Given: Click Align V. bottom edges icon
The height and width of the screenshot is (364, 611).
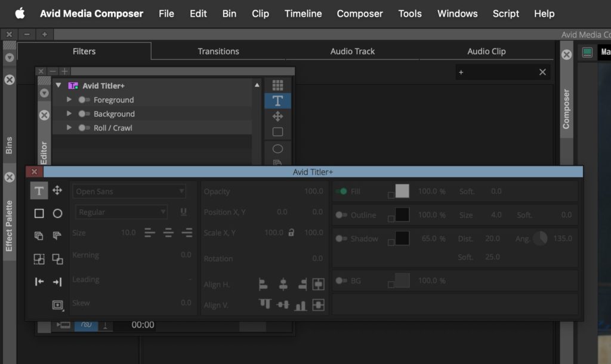Looking at the screenshot, I should [x=301, y=305].
